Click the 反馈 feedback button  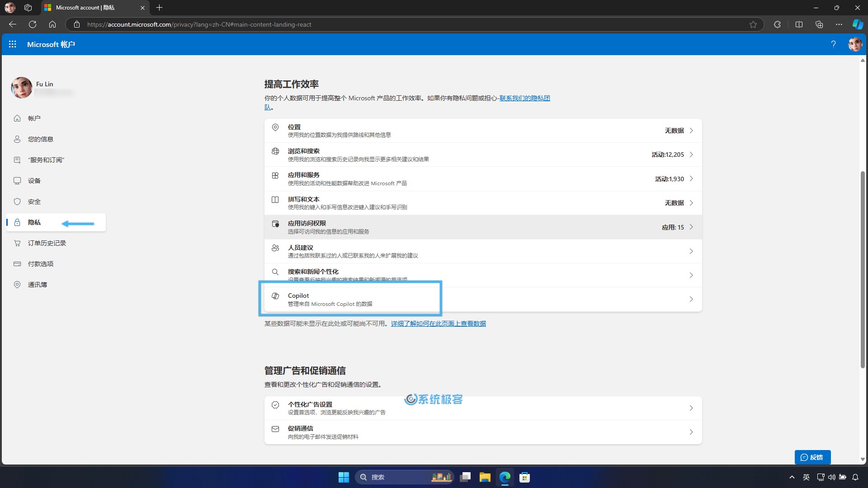click(x=812, y=457)
